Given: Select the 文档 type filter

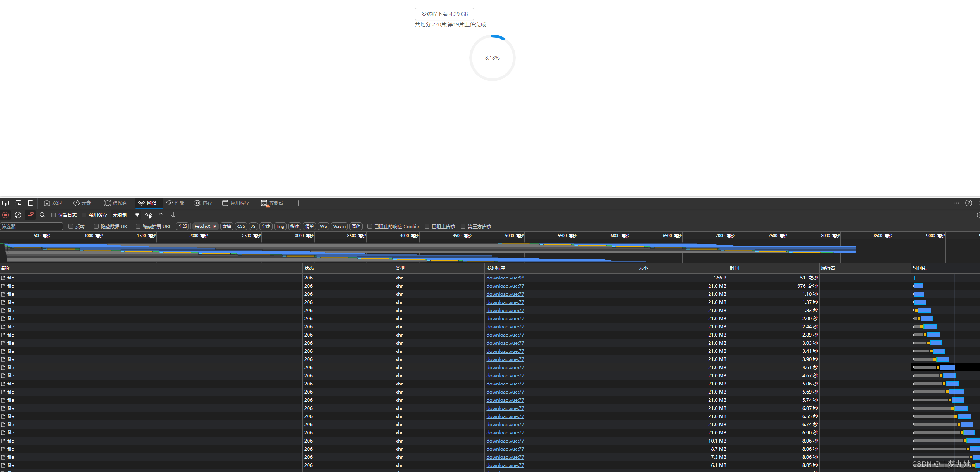Looking at the screenshot, I should [x=227, y=226].
